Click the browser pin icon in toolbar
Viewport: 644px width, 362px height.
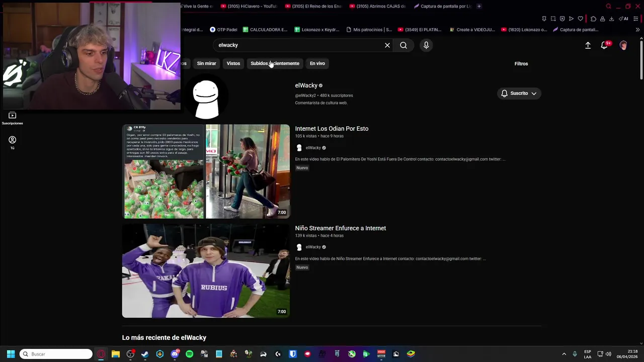(544, 19)
